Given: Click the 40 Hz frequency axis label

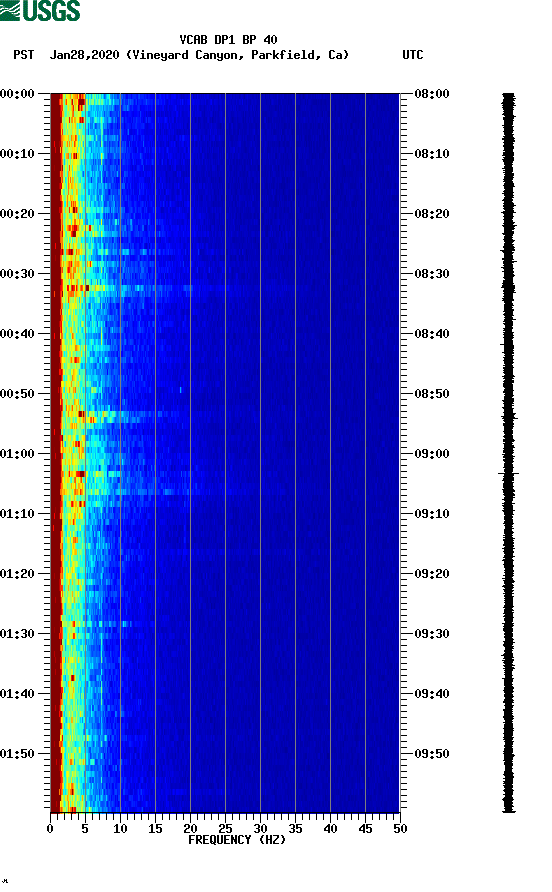Looking at the screenshot, I should tap(330, 829).
